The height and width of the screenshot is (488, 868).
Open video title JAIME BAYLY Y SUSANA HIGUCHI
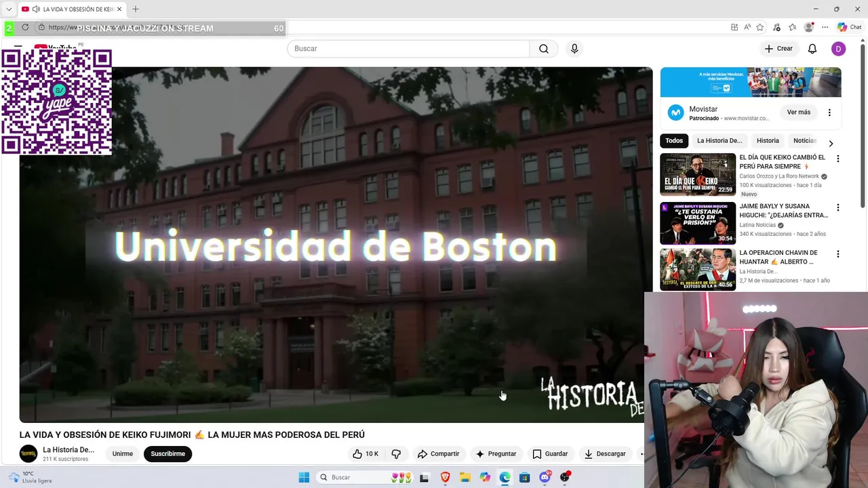pyautogui.click(x=784, y=210)
